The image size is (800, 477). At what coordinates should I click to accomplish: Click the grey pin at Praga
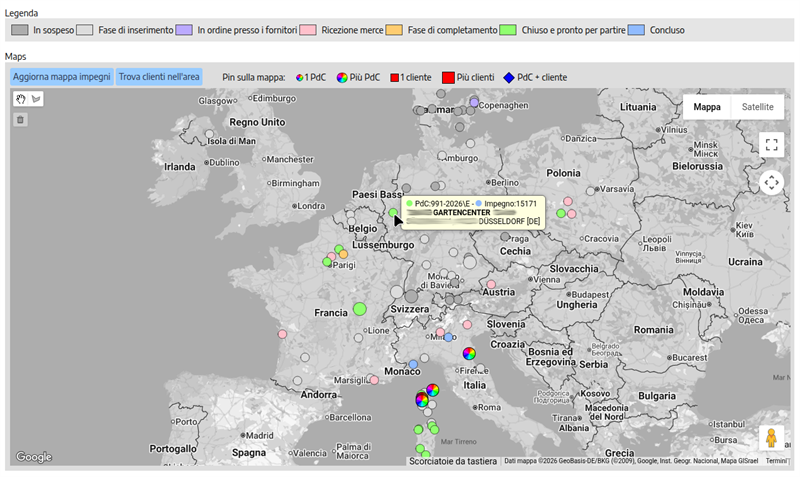point(505,237)
